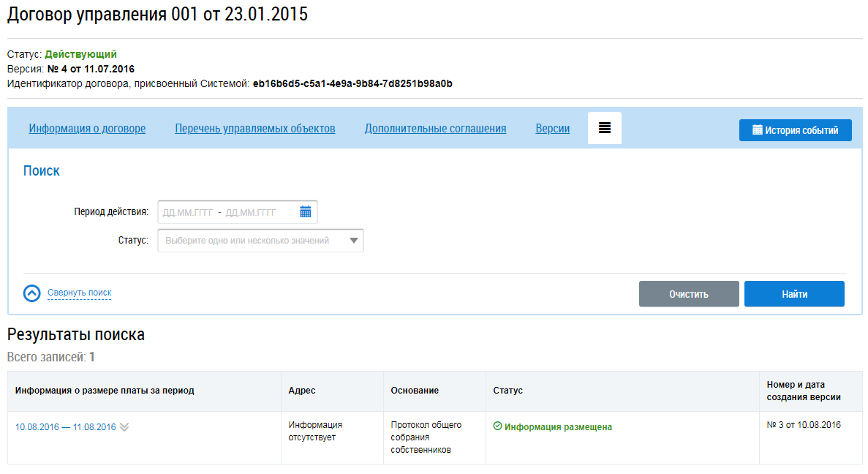
Task: Click green checkmark icon beside Информация размещена
Action: pos(497,426)
